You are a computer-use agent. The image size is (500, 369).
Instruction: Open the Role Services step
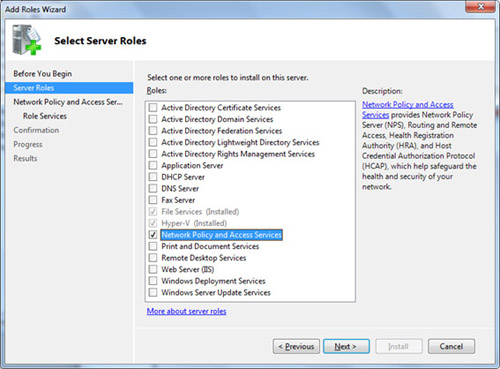pyautogui.click(x=45, y=116)
